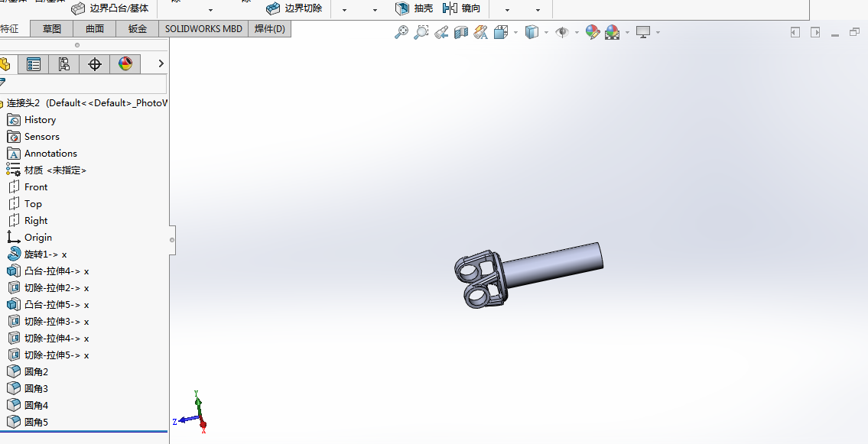The width and height of the screenshot is (868, 444).
Task: Open the View Settings dropdown arrow
Action: (x=658, y=33)
